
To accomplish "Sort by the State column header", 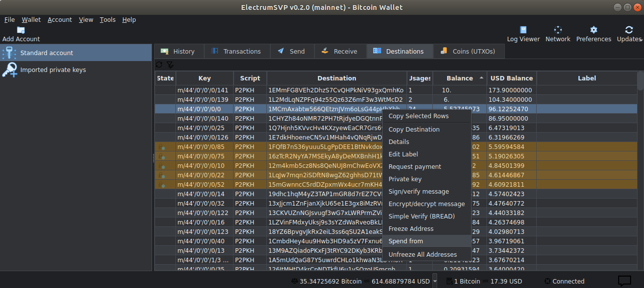I will 165,78.
